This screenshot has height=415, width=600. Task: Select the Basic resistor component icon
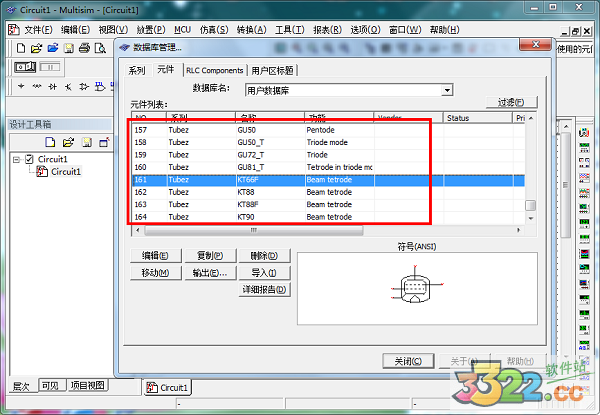(x=37, y=87)
